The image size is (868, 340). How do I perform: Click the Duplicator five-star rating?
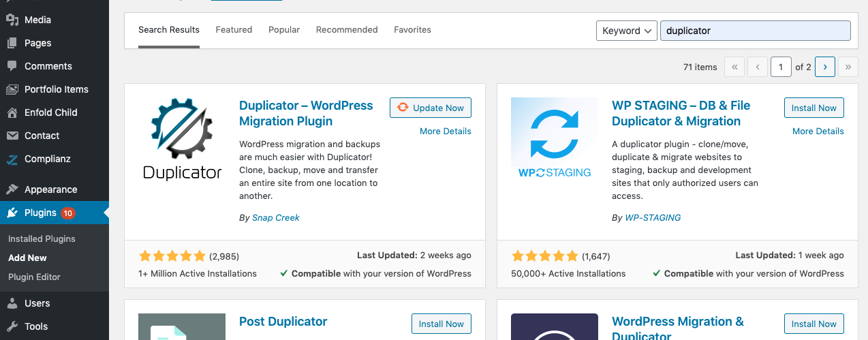pyautogui.click(x=172, y=256)
